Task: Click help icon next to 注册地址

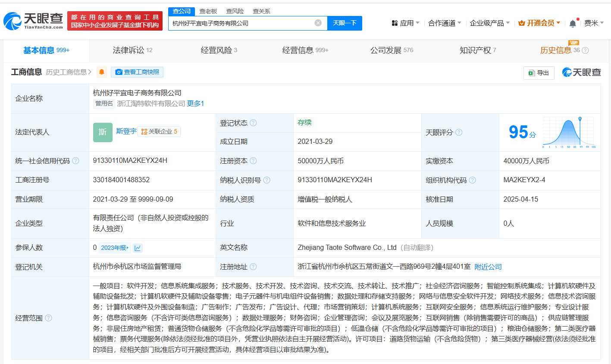Action: [253, 267]
